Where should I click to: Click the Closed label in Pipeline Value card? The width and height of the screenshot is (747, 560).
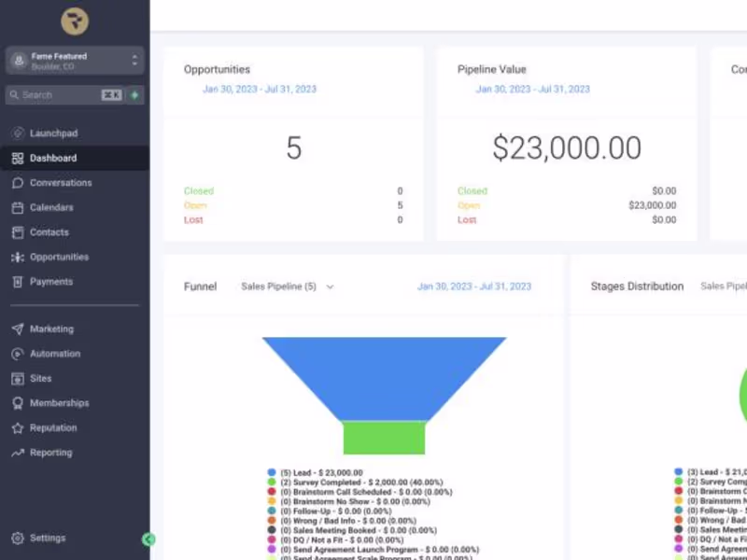(x=472, y=191)
